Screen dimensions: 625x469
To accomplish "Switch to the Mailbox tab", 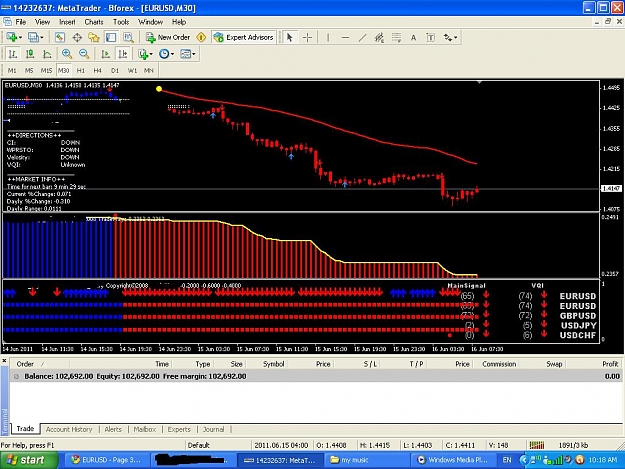I will click(145, 429).
